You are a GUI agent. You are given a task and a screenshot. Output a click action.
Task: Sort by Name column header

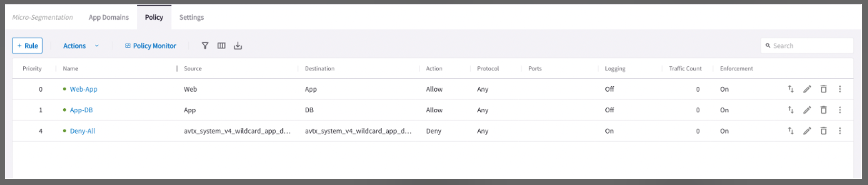coord(70,69)
